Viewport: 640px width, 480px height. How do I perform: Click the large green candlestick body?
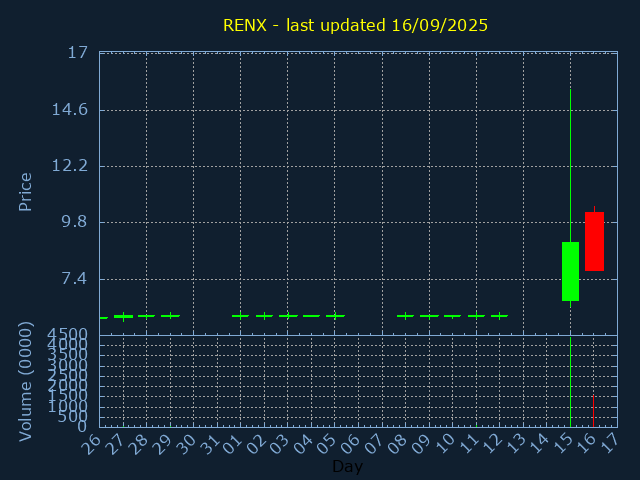570,271
